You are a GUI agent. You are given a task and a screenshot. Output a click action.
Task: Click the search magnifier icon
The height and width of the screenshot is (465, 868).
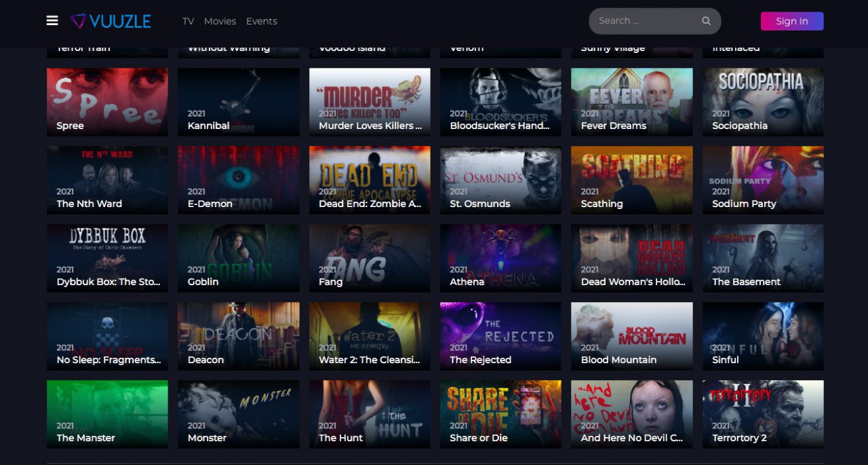coord(706,21)
